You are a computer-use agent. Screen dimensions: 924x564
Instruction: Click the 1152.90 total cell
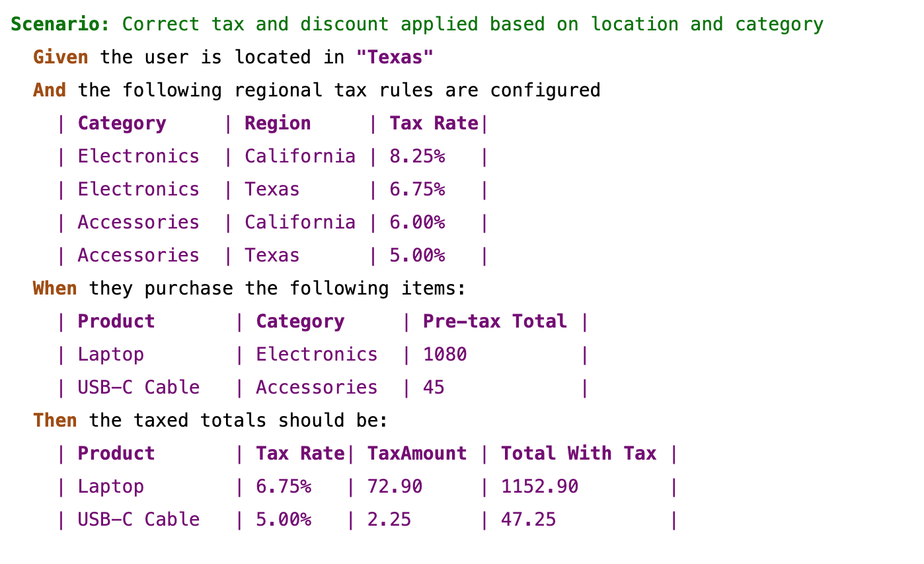click(x=539, y=487)
